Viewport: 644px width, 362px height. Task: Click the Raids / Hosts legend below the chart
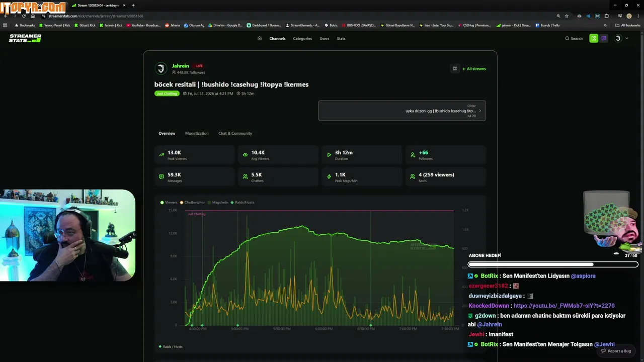click(171, 346)
